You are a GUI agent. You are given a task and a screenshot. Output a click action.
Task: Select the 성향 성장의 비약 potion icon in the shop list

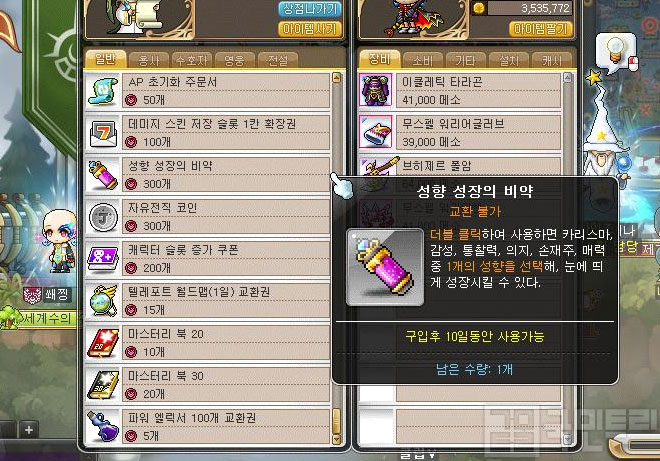(x=102, y=175)
